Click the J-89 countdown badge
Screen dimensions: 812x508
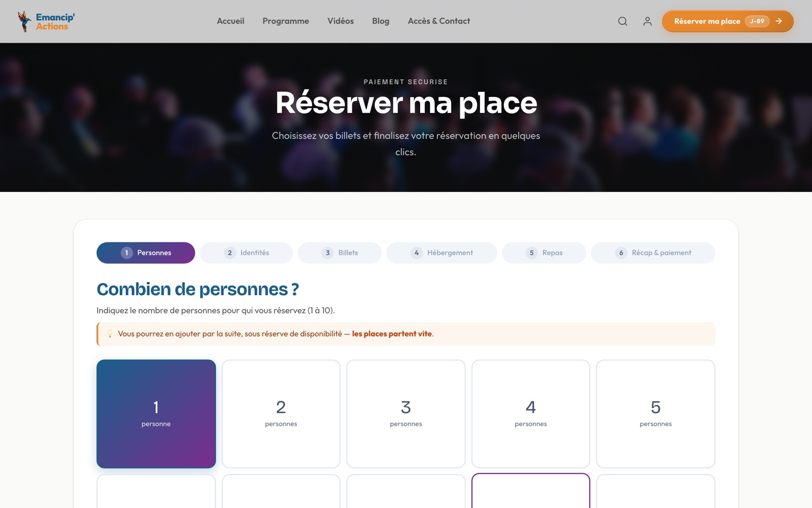tap(757, 21)
